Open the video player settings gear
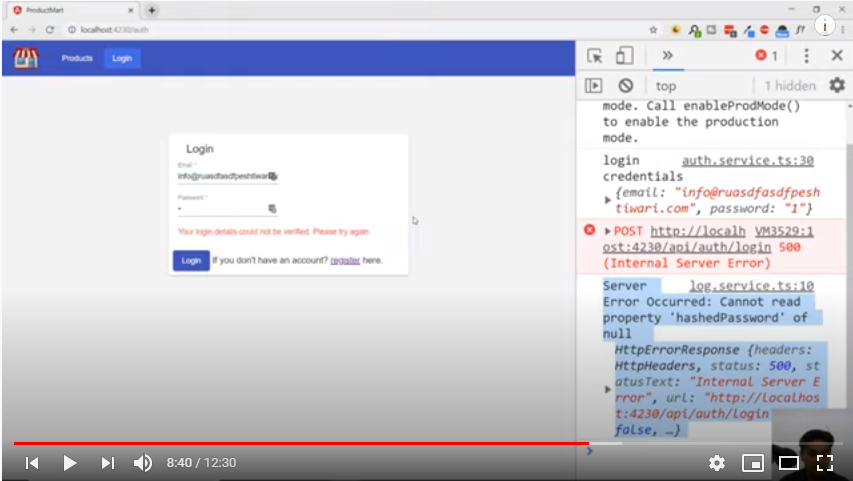The height and width of the screenshot is (481, 853). click(716, 463)
